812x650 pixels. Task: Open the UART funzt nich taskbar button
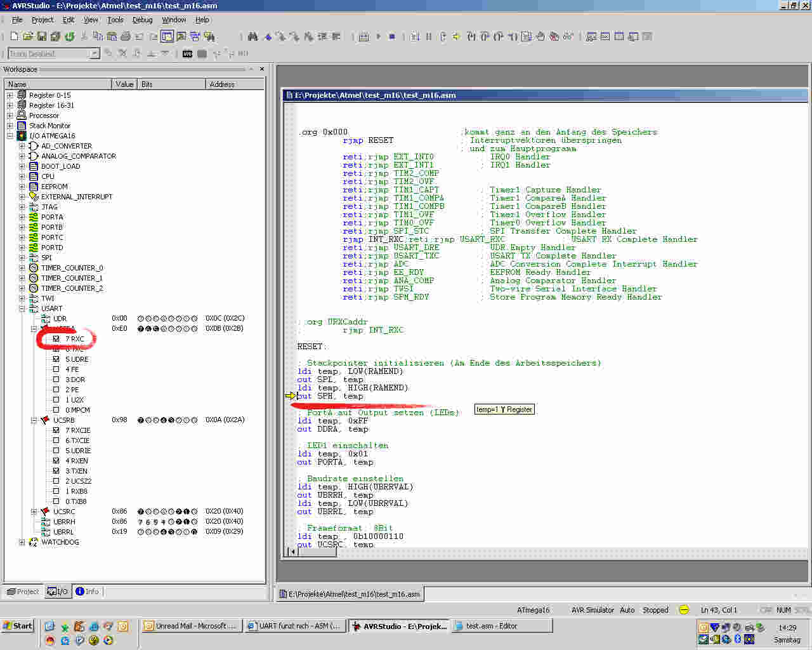point(294,626)
